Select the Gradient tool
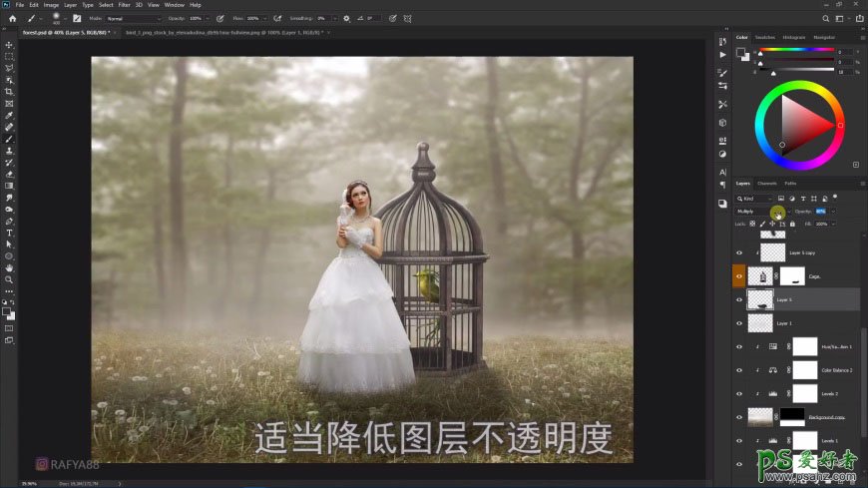Viewport: 868px width, 488px height. pyautogui.click(x=9, y=186)
